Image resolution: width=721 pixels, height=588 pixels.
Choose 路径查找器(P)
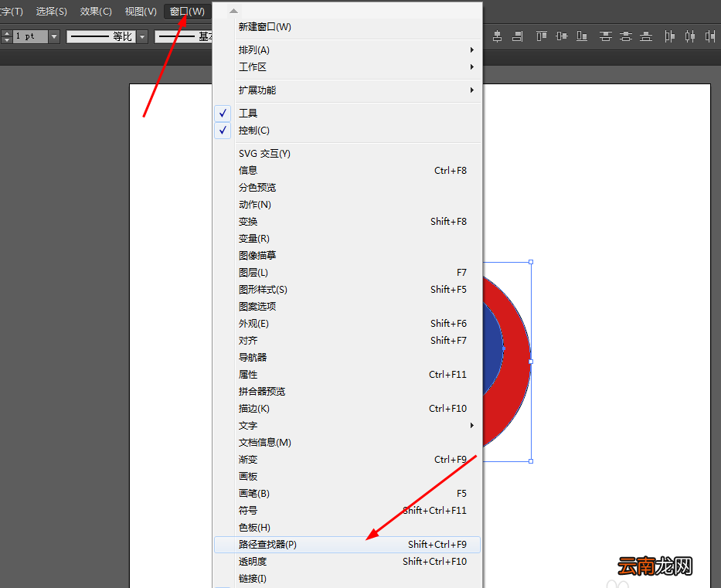tap(347, 544)
